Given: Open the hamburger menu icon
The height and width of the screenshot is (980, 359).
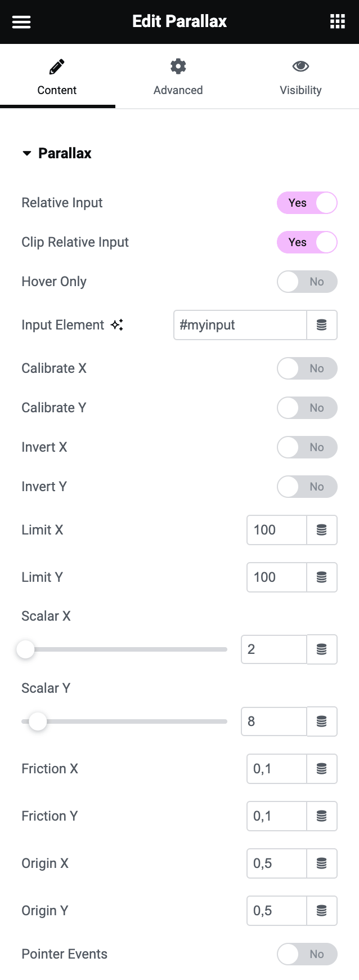Looking at the screenshot, I should 21,22.
